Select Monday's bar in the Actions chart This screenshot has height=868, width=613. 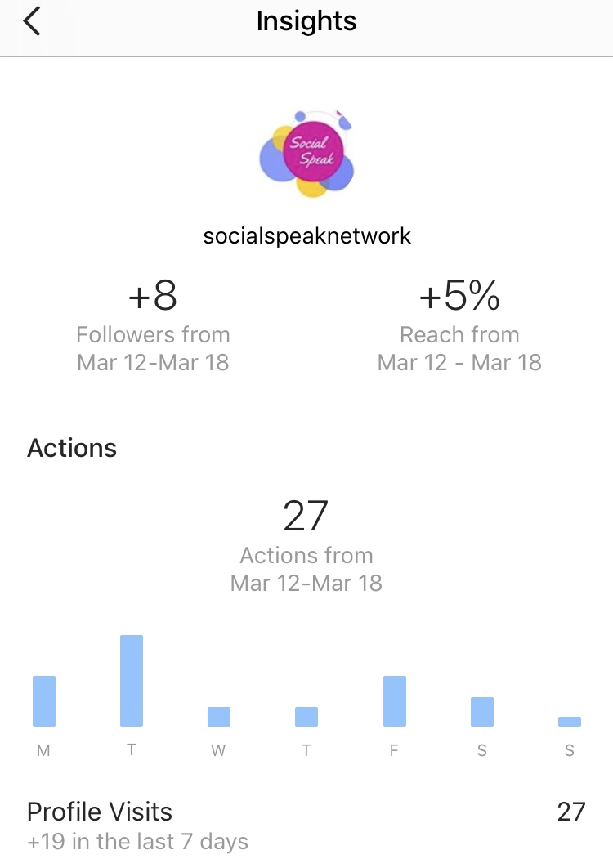pos(44,701)
